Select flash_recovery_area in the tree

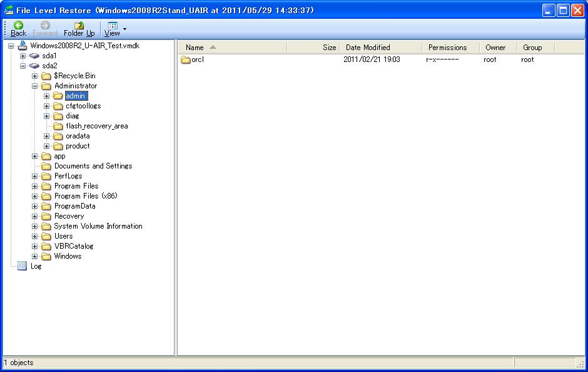(x=97, y=126)
